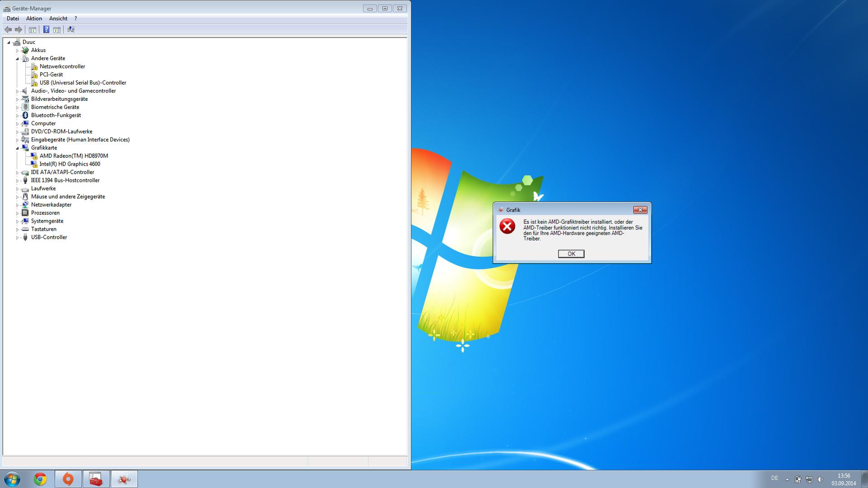The width and height of the screenshot is (868, 488).
Task: Select Intel(R) HD Graphics 4600 entry
Action: (70, 164)
